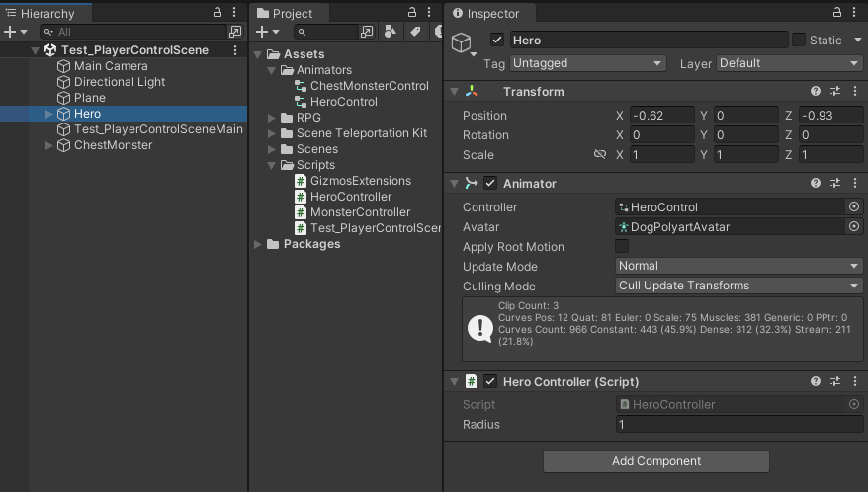Select HeroControl animator asset
The height and width of the screenshot is (492, 868).
344,102
